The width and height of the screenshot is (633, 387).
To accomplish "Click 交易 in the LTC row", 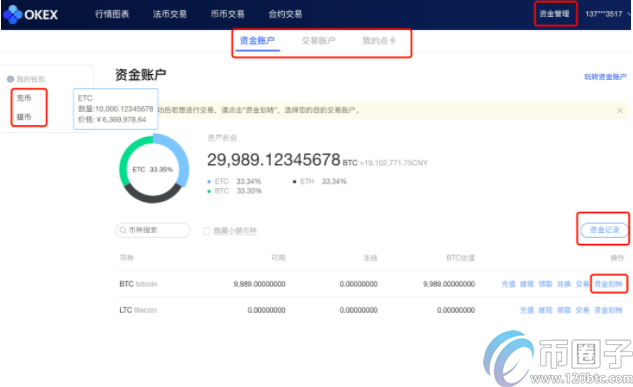I will pyautogui.click(x=582, y=310).
